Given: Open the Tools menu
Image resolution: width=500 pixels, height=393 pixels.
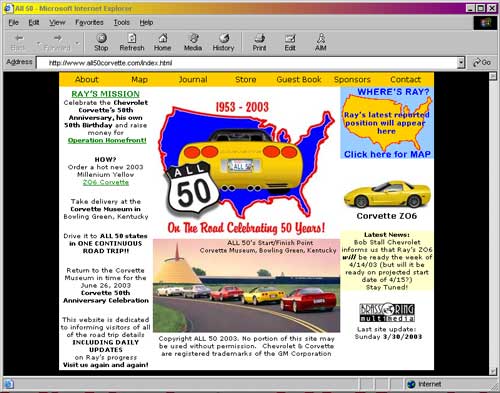Looking at the screenshot, I should (x=122, y=22).
